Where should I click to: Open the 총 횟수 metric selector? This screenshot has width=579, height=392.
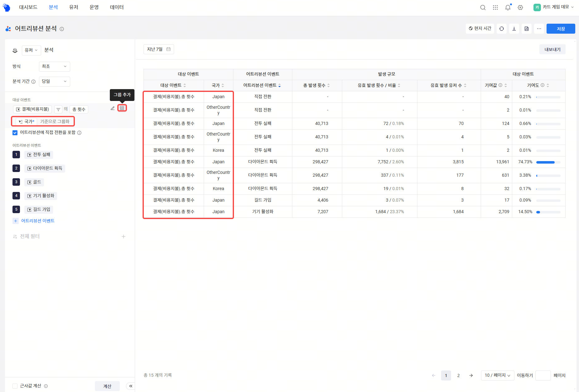79,109
